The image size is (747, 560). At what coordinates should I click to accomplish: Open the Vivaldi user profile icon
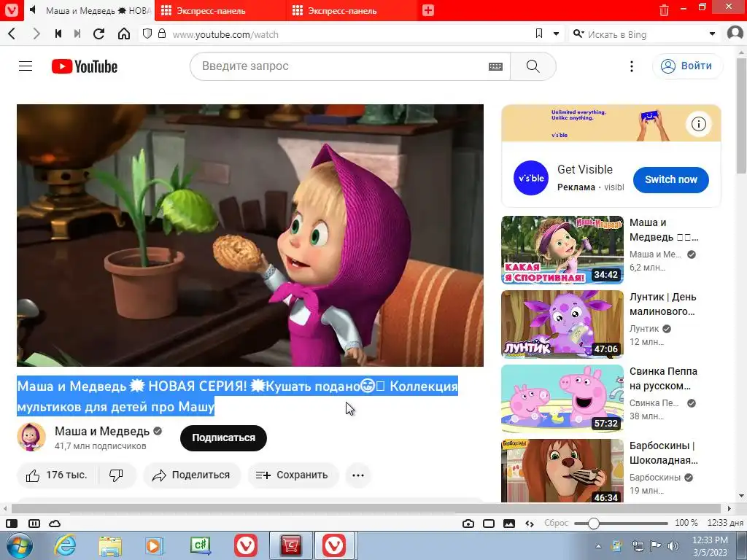click(735, 34)
